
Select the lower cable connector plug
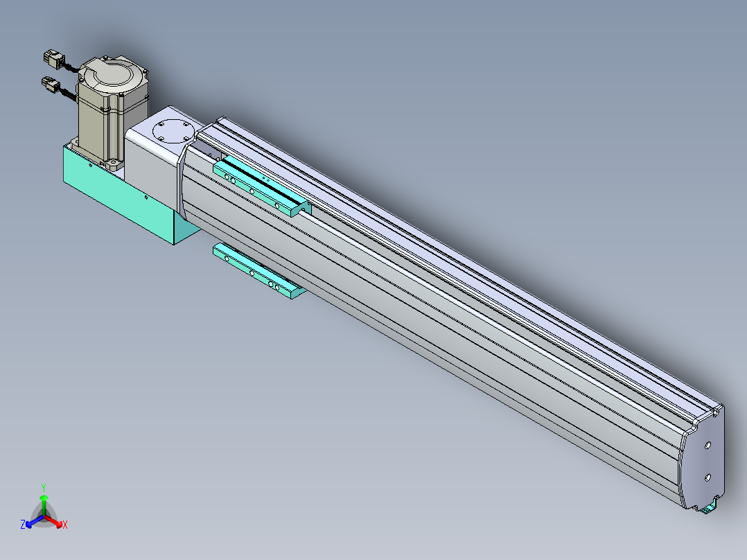[51, 85]
